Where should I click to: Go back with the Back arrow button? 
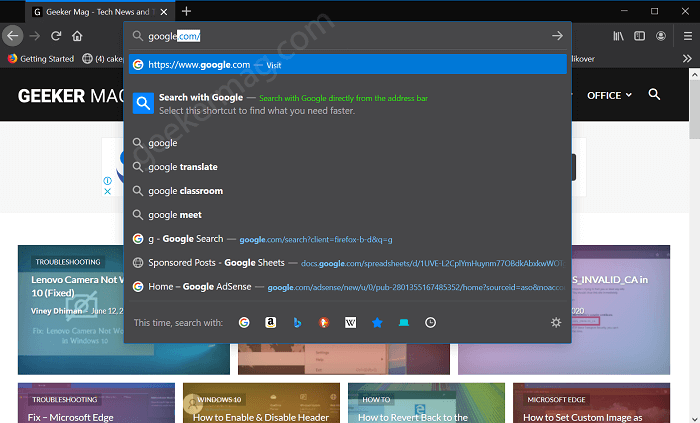coord(12,36)
